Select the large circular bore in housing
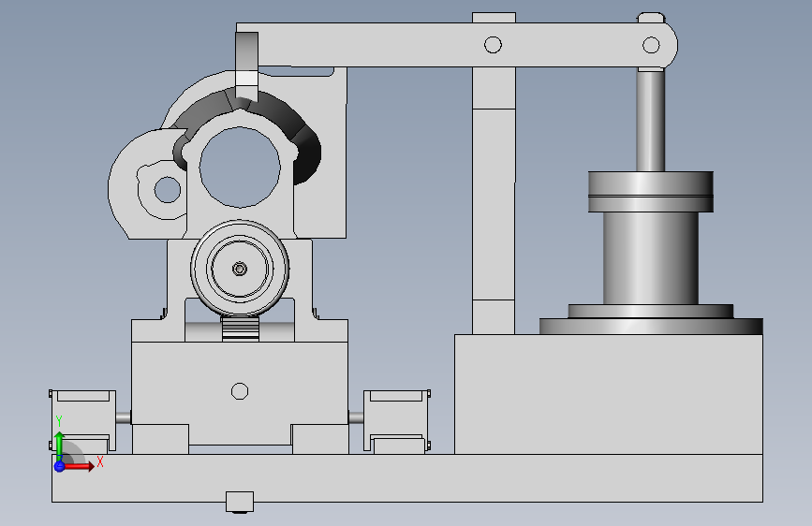Image resolution: width=812 pixels, height=526 pixels. coord(240,168)
